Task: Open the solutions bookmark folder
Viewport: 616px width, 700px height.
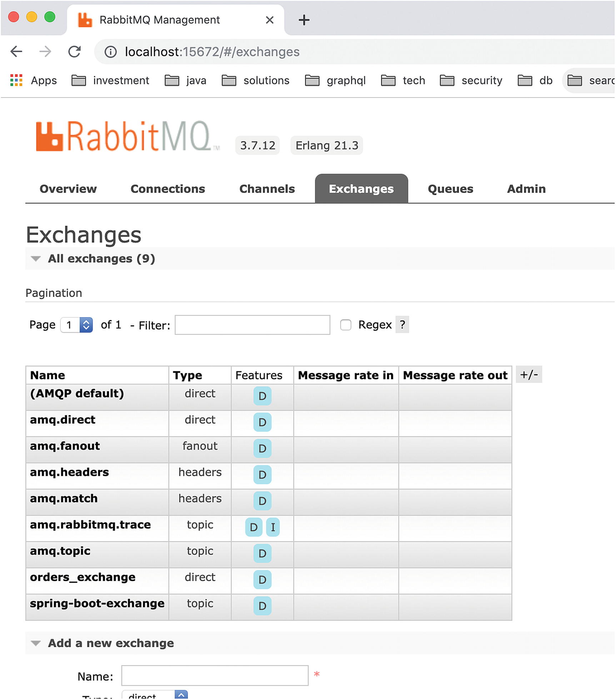Action: point(255,80)
